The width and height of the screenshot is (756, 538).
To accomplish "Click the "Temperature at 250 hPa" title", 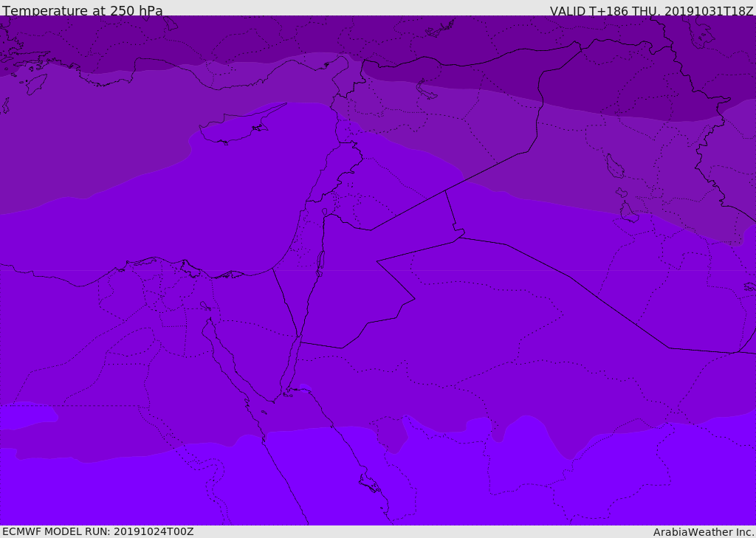I will tap(83, 10).
